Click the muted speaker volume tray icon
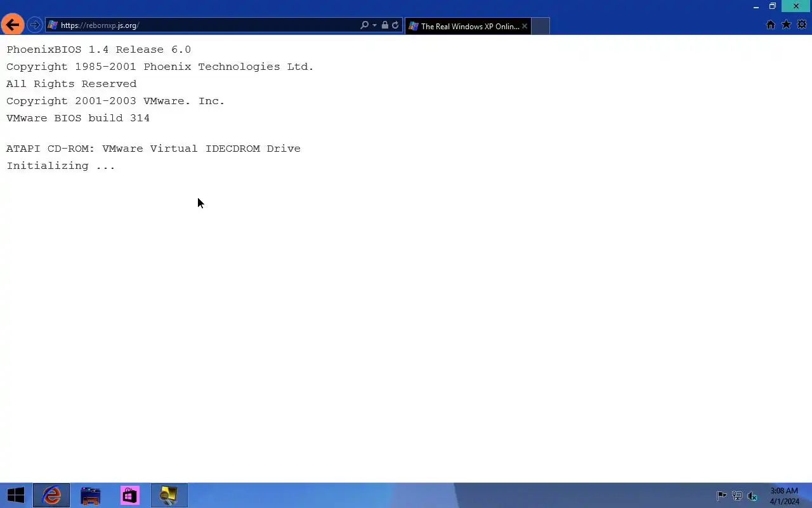Viewport: 812px width, 508px height. [752, 496]
